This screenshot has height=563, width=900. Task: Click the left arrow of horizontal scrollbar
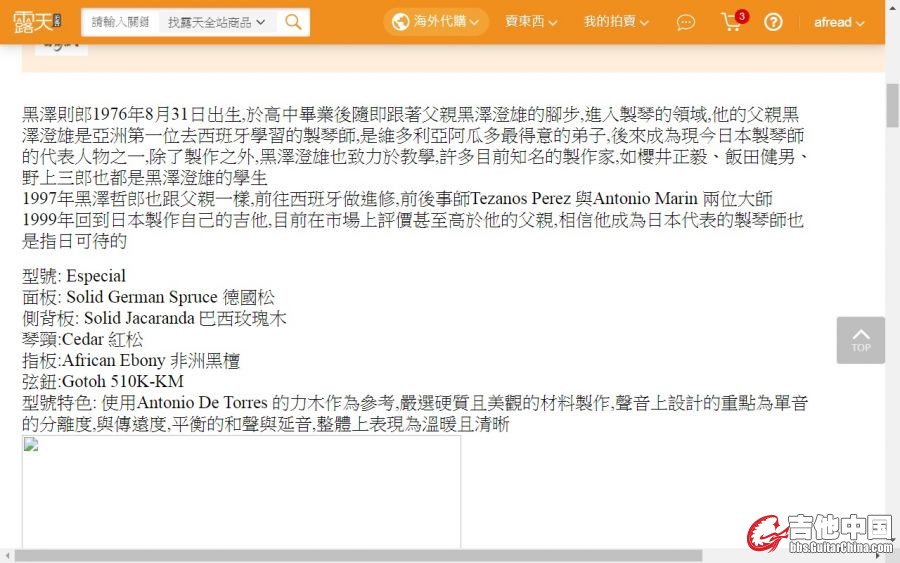coord(7,556)
